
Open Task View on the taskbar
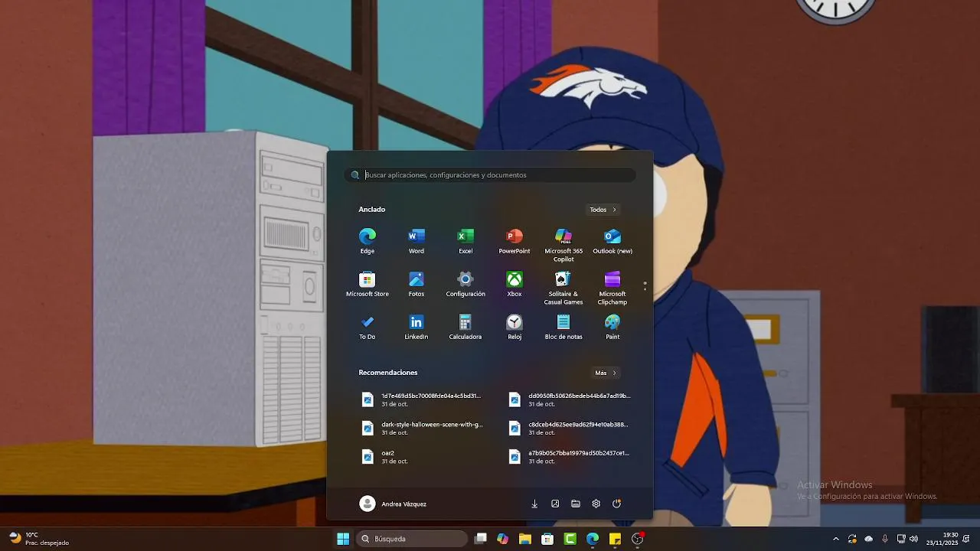[480, 539]
